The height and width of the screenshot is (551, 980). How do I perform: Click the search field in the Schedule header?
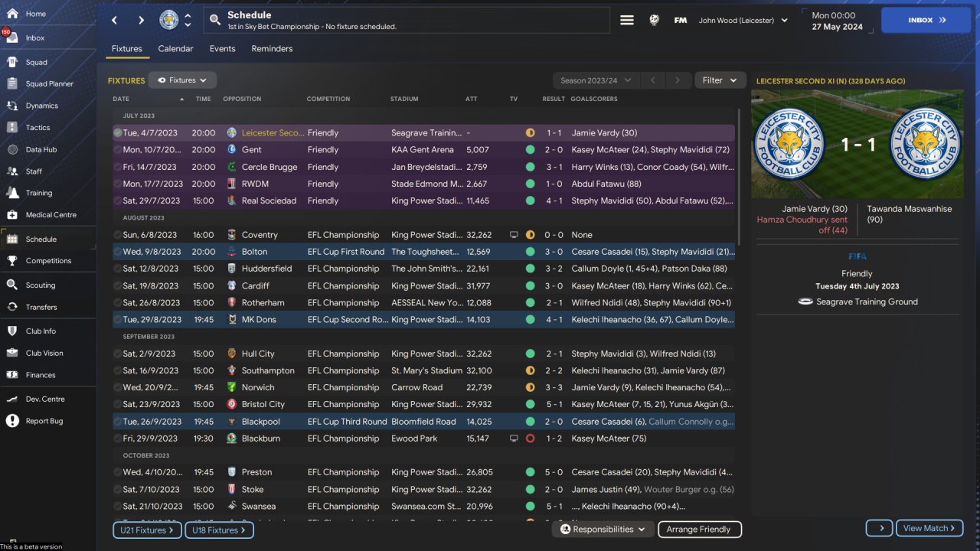[x=407, y=20]
